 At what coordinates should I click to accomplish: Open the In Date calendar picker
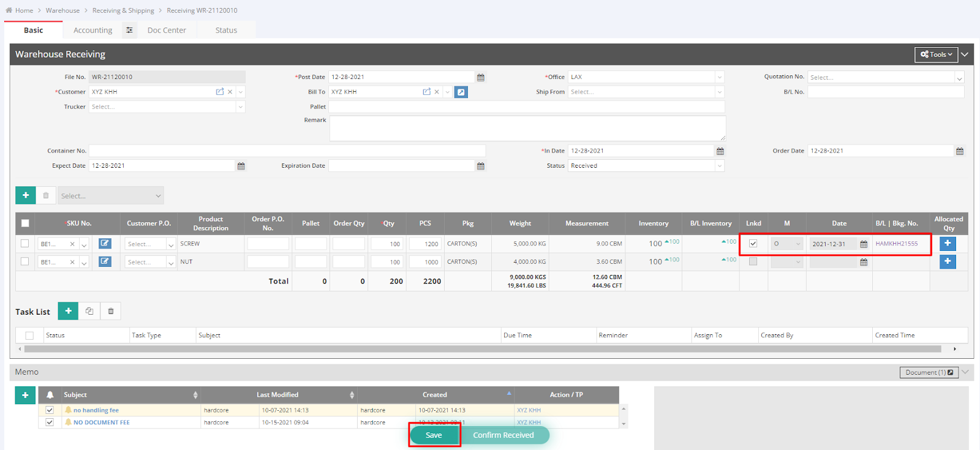tap(720, 151)
